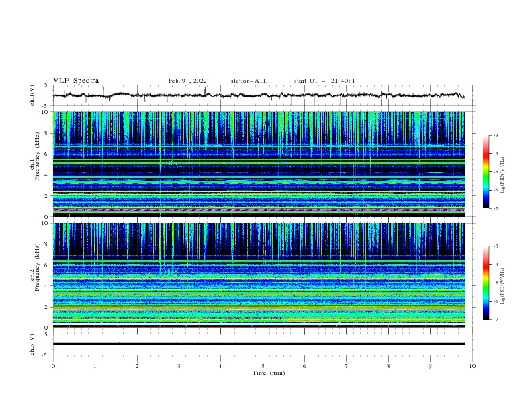Select the ch.2 colorbar "log(PSD)(V²/Hz)" label
Screen dimensions: 532x411
tap(503, 286)
